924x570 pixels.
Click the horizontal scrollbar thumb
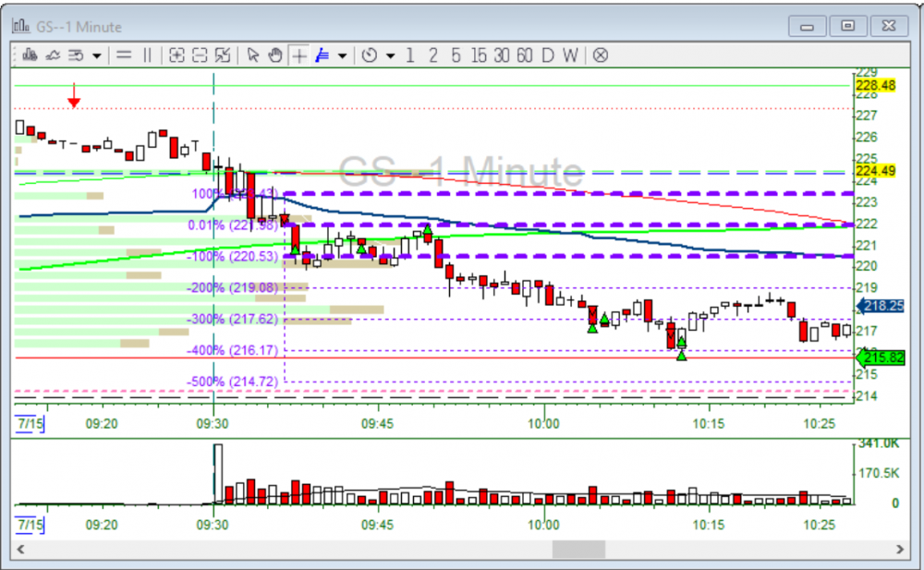[x=578, y=549]
